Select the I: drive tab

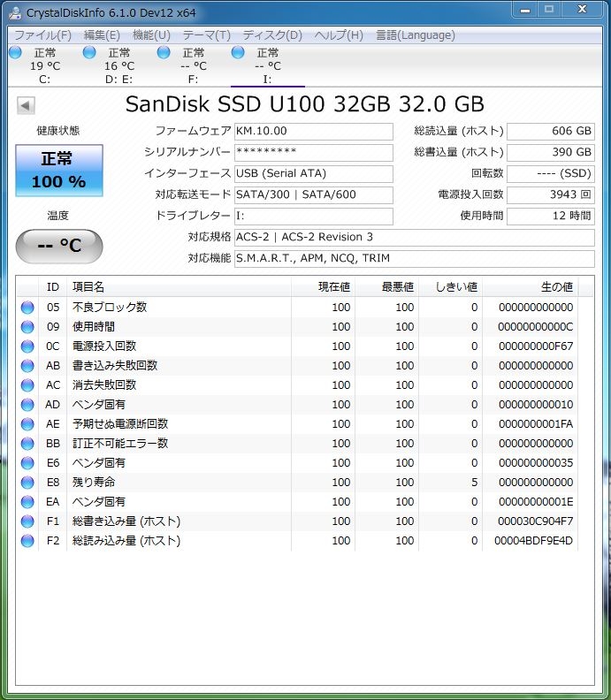coord(267,65)
